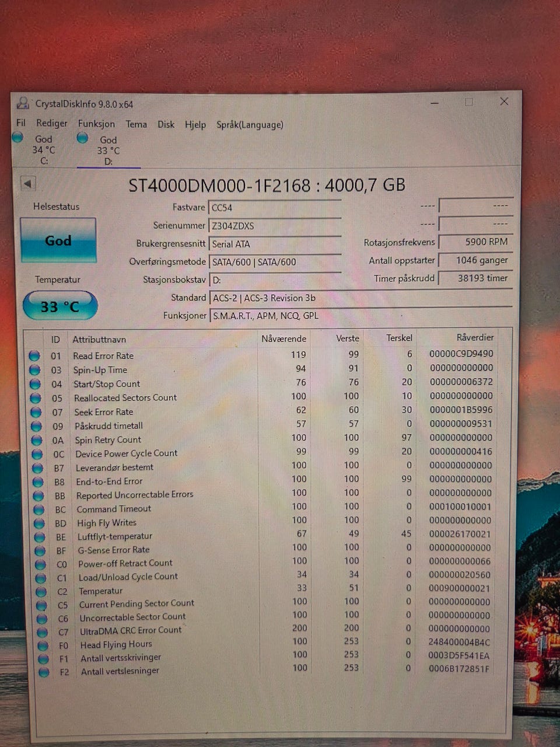Image resolution: width=560 pixels, height=747 pixels.
Task: Click the Rotasjonsfrekvens value 5900 RPM
Action: click(x=475, y=242)
